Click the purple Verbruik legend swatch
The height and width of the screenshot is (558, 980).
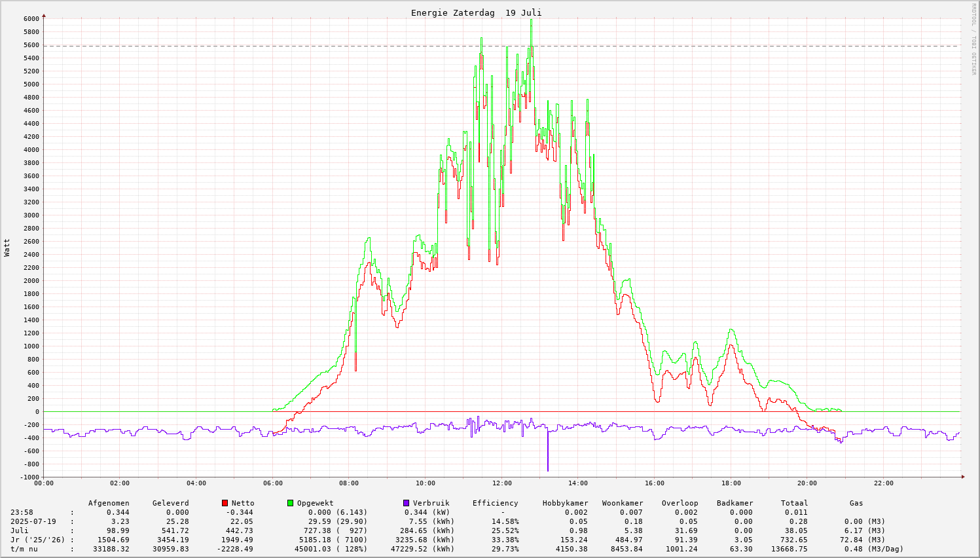(x=406, y=503)
